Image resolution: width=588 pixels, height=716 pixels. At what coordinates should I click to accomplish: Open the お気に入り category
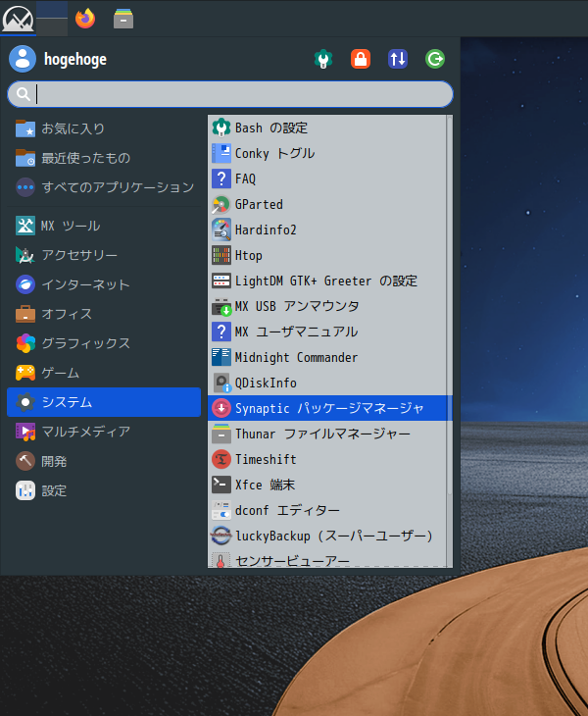[x=104, y=128]
